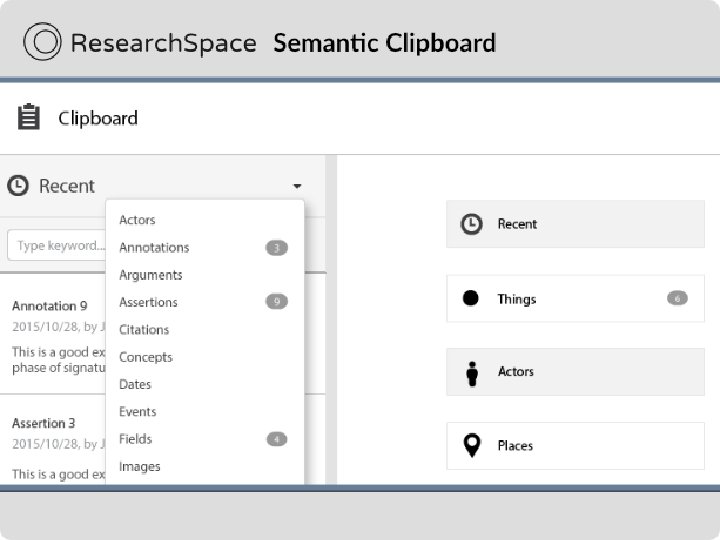The image size is (720, 540).
Task: Click the Places category card
Action: point(575,446)
